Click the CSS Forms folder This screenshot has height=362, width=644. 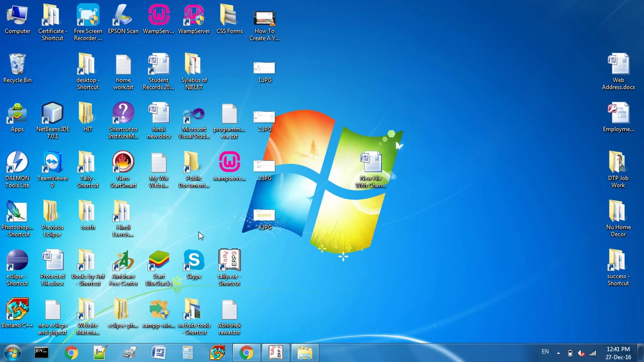[229, 20]
